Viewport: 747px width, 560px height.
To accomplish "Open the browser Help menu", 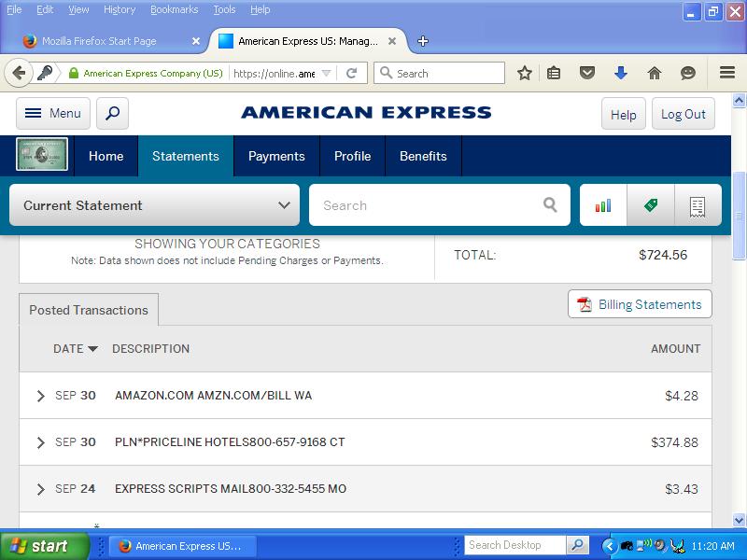I will (261, 9).
